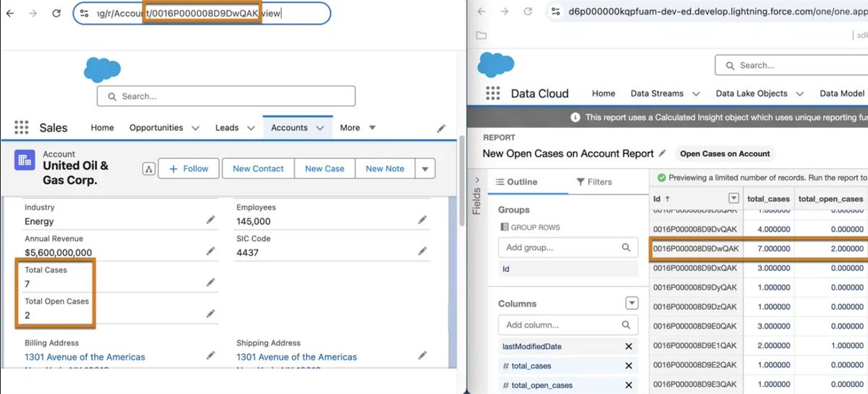Viewport: 868px width, 394px height.
Task: Click the search icon in Add column field
Action: pos(626,325)
